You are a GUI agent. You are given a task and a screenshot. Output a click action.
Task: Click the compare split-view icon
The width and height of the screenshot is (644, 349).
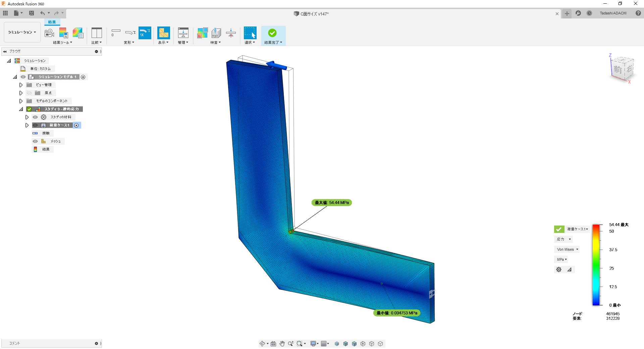[97, 33]
